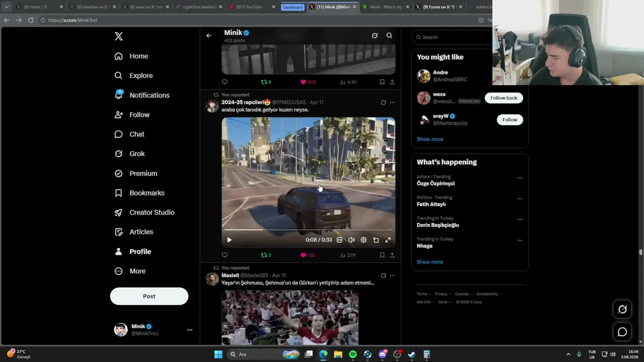Ask Grok about 2024-25 rapcileri post
The width and height of the screenshot is (644, 362).
383,103
